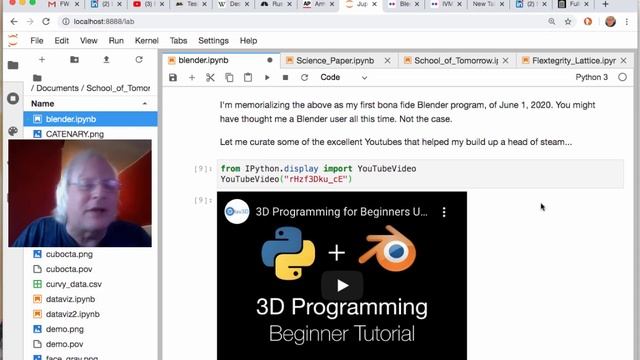Viewport: 640px width, 360px height.
Task: Select CATENARY.png in file list
Action: [91, 134]
